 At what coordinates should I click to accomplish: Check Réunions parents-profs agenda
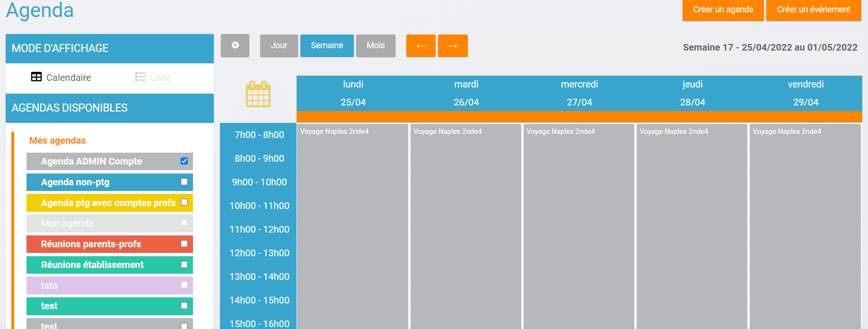(184, 244)
